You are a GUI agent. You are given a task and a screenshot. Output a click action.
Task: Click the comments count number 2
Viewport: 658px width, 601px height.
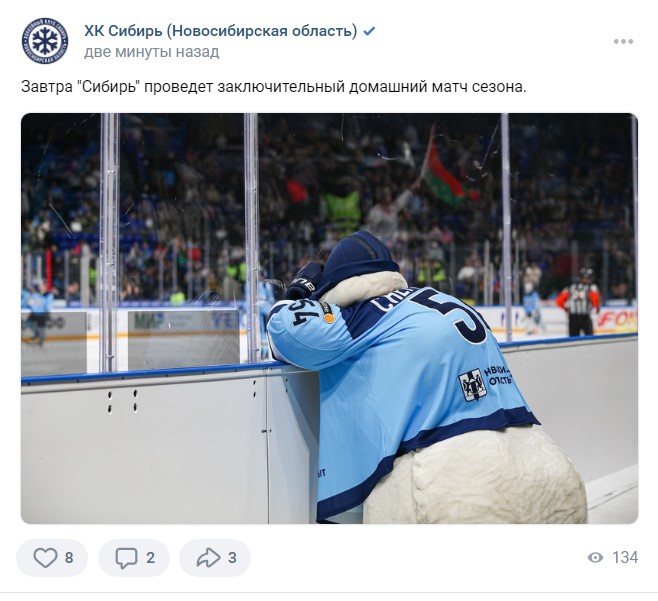coord(150,558)
